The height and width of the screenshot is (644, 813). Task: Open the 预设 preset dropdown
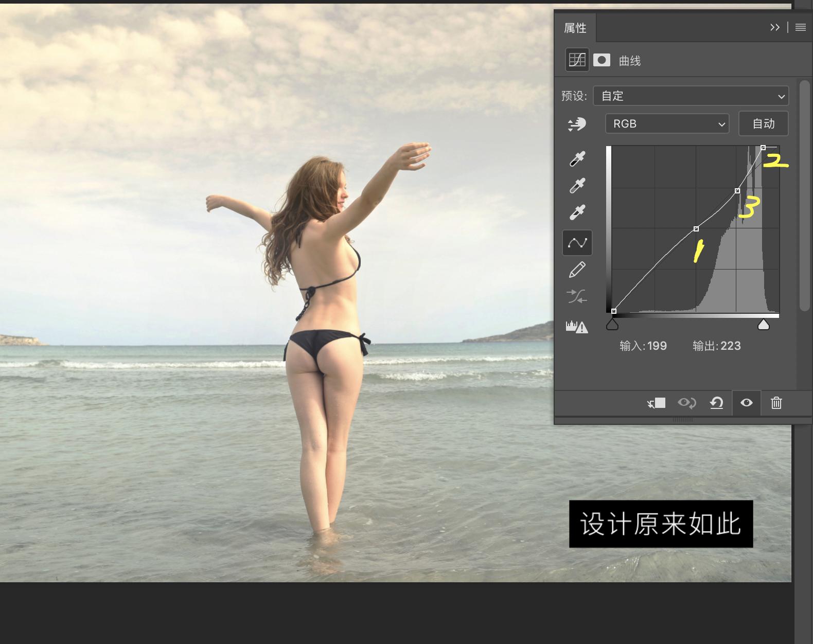click(691, 96)
